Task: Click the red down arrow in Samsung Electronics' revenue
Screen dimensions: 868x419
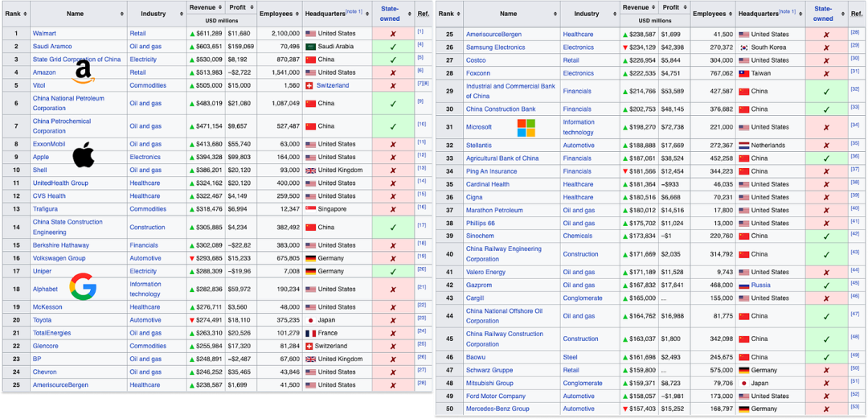Action: 625,47
